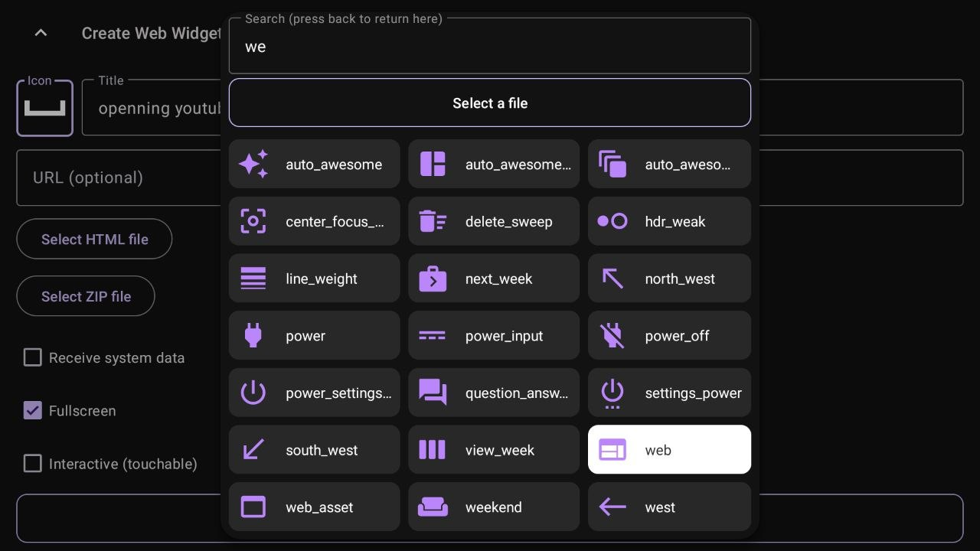The width and height of the screenshot is (980, 551).
Task: Focus the icon search field
Action: (x=490, y=47)
